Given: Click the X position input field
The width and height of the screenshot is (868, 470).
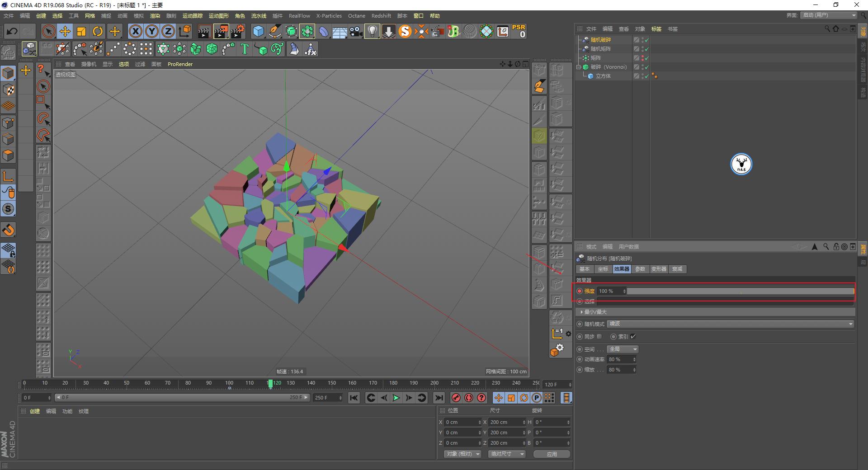Looking at the screenshot, I should point(461,422).
